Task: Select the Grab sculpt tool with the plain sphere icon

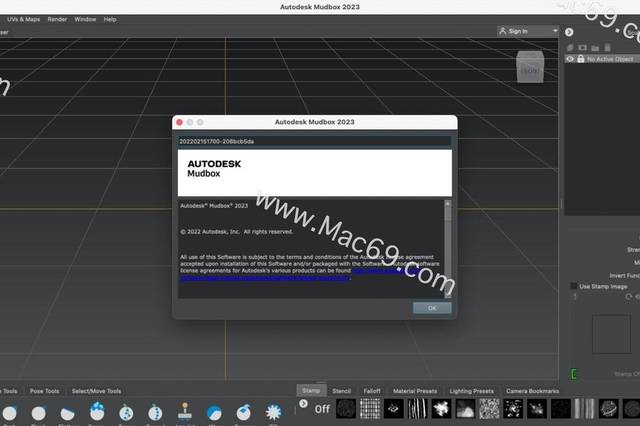Action: (9, 413)
